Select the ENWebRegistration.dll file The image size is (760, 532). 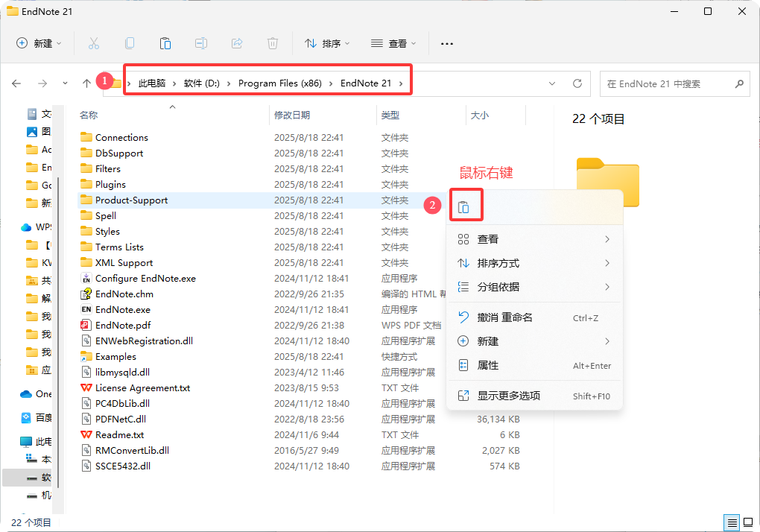[136, 341]
